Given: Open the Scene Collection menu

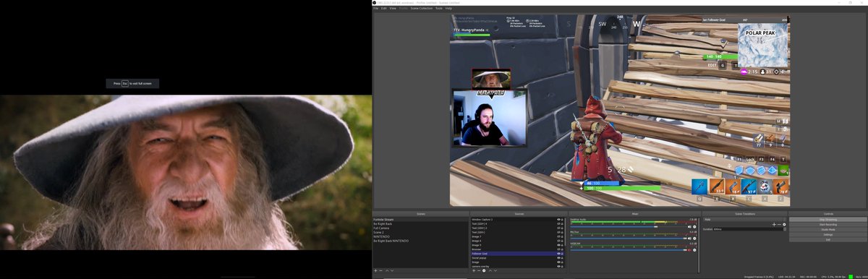Looking at the screenshot, I should coord(421,8).
